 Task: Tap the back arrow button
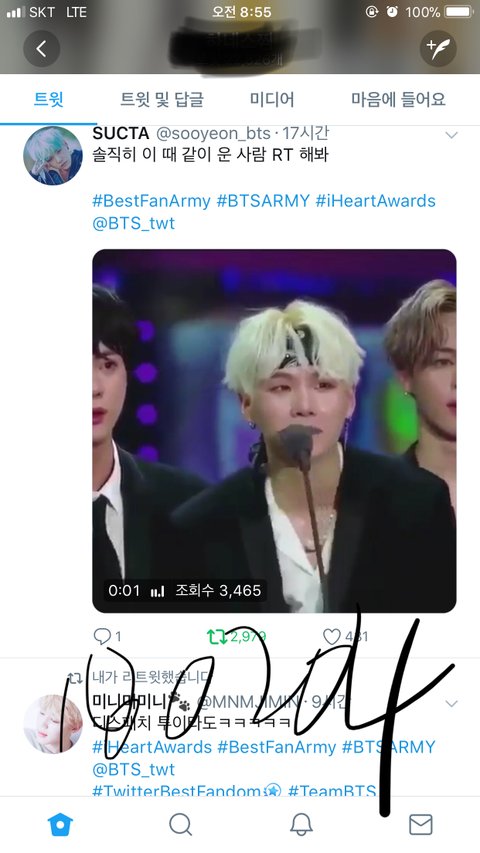pyautogui.click(x=41, y=49)
